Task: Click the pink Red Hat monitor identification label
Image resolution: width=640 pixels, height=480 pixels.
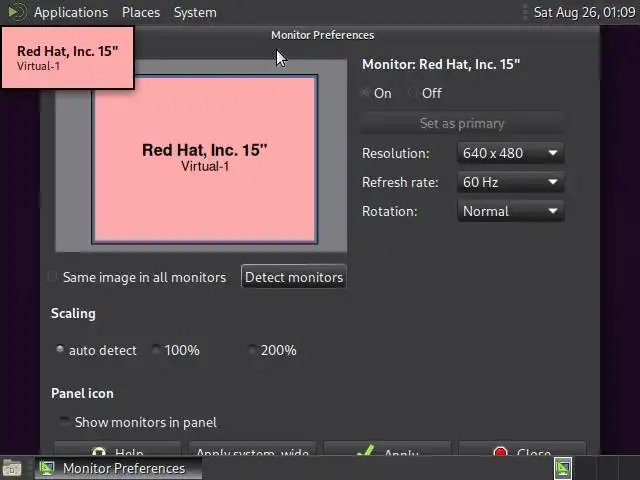Action: (68, 57)
